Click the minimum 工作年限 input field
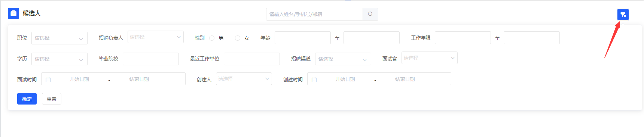Image resolution: width=644 pixels, height=137 pixels. (463, 38)
